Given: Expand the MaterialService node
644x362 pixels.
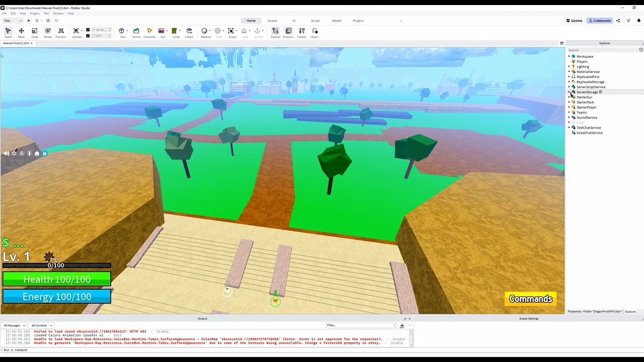Looking at the screenshot, I should pos(569,71).
